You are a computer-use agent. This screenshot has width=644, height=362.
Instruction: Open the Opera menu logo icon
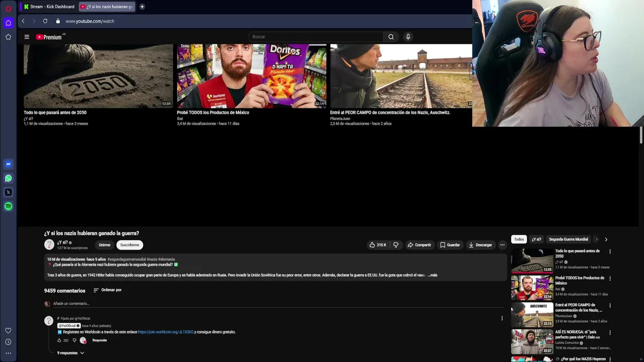[8, 9]
